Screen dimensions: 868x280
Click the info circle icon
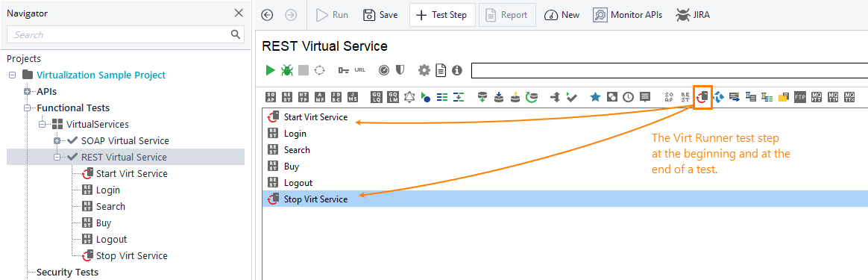click(456, 70)
